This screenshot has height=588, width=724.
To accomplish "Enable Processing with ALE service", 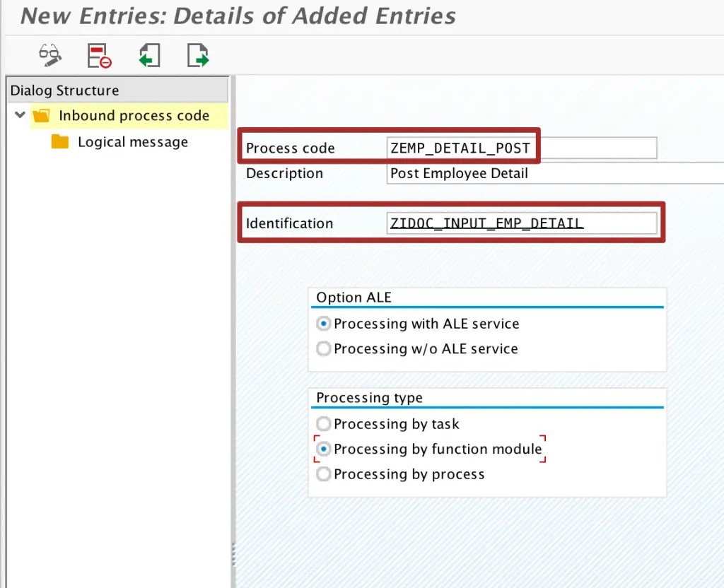I will 323,323.
